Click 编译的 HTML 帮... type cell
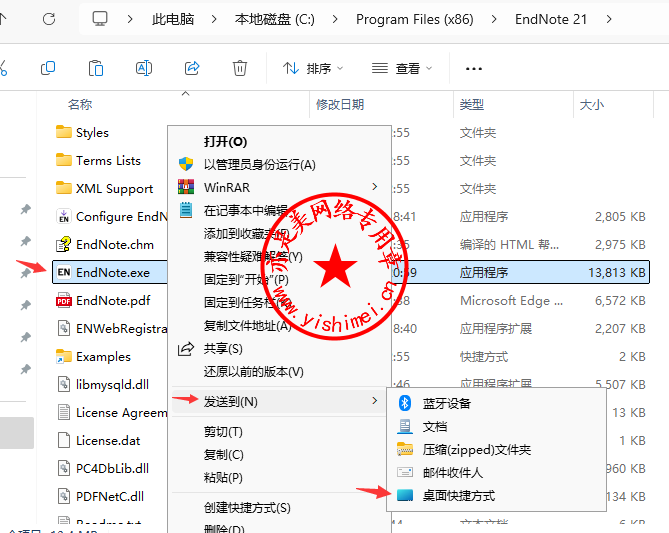669x533 pixels. [509, 245]
